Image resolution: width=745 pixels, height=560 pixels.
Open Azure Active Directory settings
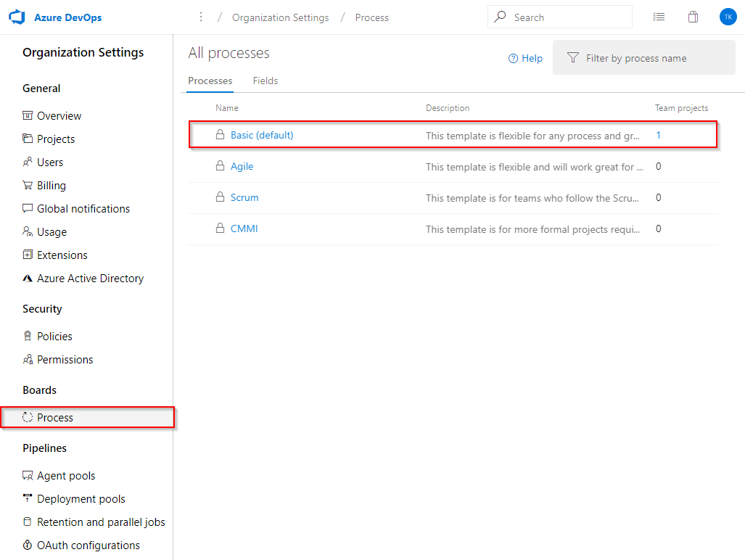(90, 279)
